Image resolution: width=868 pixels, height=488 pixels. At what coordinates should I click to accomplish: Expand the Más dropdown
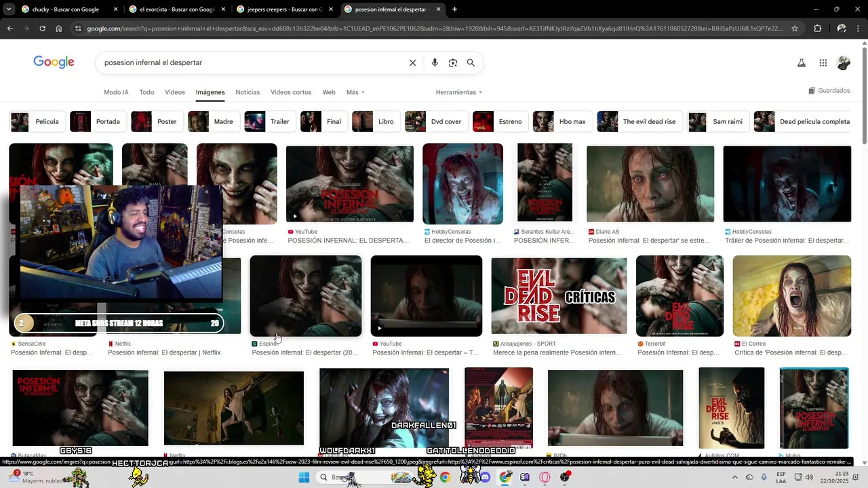[355, 92]
